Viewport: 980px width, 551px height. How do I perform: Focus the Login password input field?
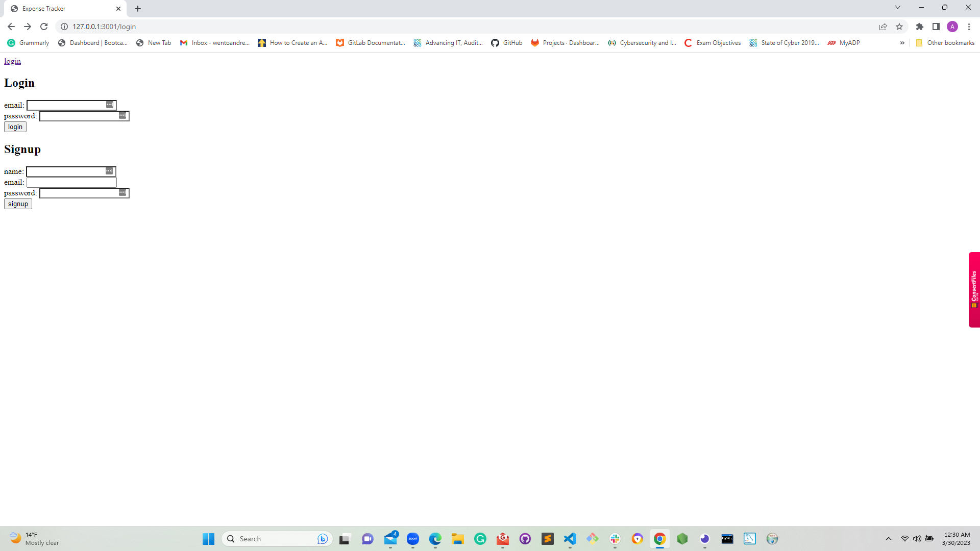pyautogui.click(x=84, y=116)
